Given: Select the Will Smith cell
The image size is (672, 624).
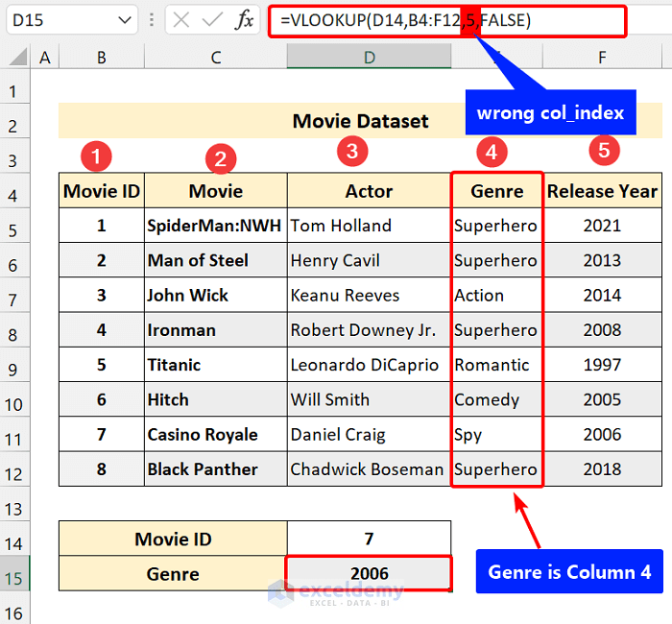Looking at the screenshot, I should point(369,399).
